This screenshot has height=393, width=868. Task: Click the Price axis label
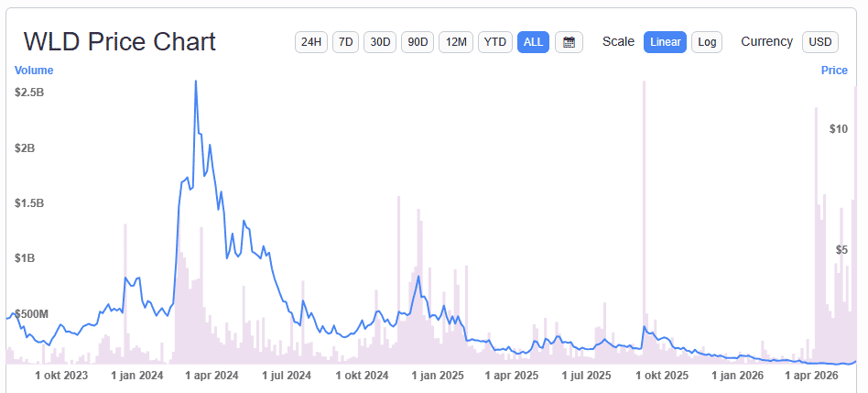pos(834,71)
